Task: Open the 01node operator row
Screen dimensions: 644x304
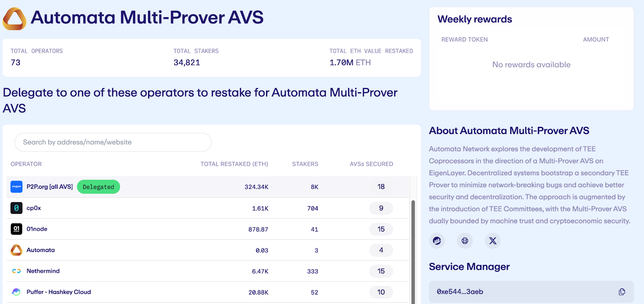Action: pyautogui.click(x=208, y=229)
